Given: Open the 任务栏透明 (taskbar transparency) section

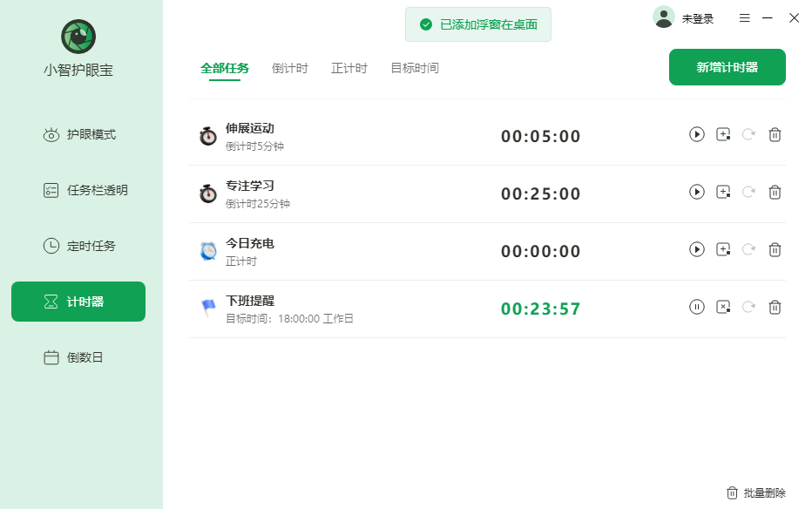Looking at the screenshot, I should coord(78,190).
